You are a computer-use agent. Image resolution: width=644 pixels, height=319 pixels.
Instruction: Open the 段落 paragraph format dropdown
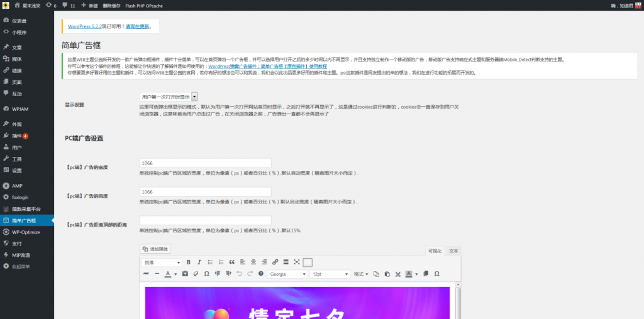click(162, 262)
